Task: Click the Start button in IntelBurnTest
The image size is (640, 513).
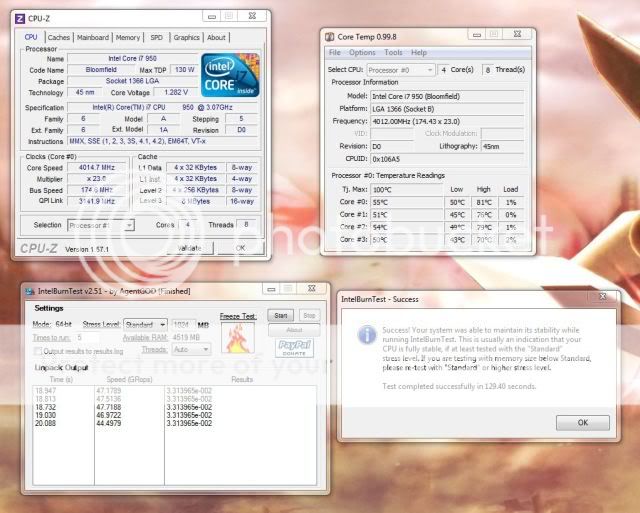Action: pyautogui.click(x=281, y=315)
